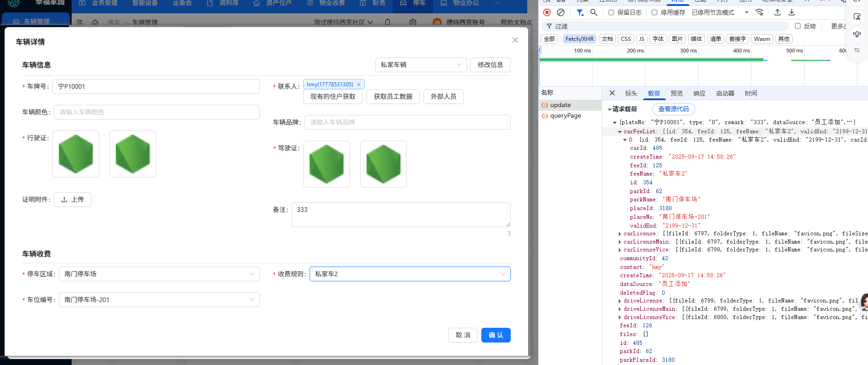This screenshot has width=868, height=365.
Task: Click the 确认 button
Action: coord(496,335)
